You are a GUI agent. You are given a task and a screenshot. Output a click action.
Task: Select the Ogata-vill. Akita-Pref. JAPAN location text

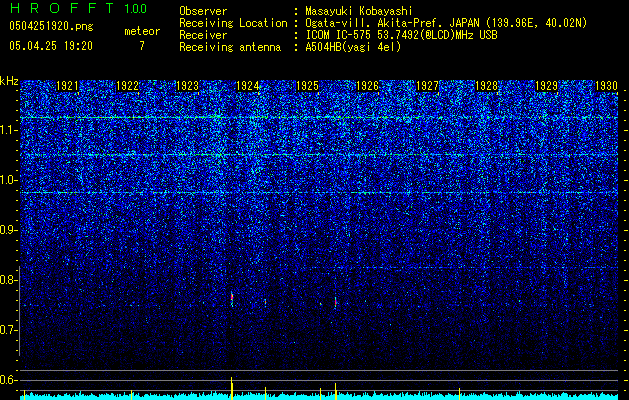446,23
